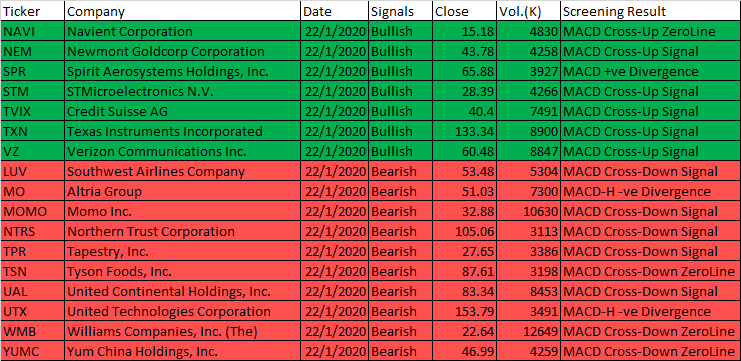Select TSN MACD Cross-Down ZeroLine cell
741x361 pixels.
(650, 271)
